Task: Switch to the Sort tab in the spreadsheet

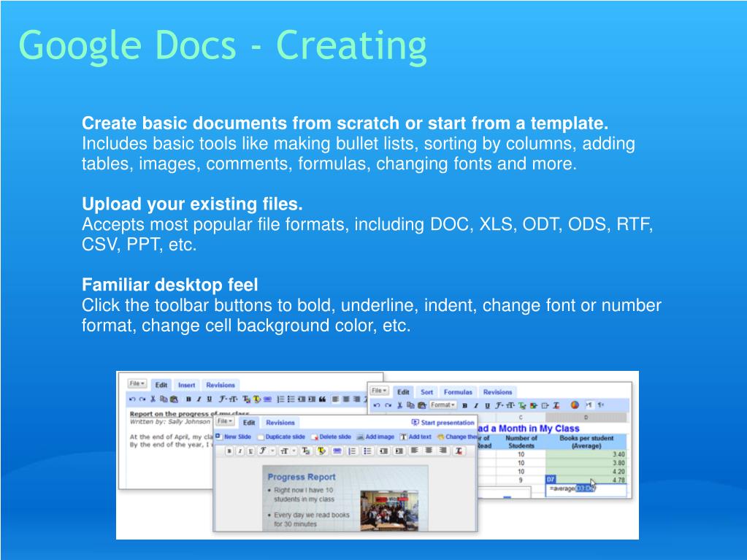Action: tap(427, 392)
